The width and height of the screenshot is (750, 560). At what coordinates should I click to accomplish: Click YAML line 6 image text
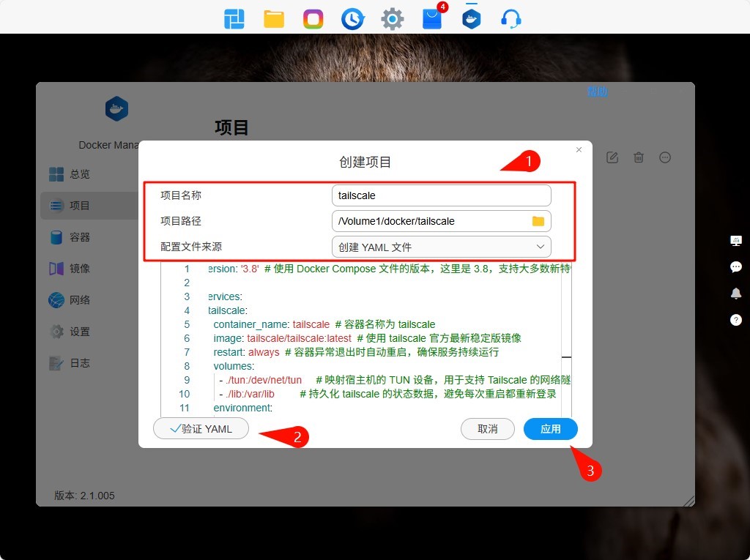[282, 338]
